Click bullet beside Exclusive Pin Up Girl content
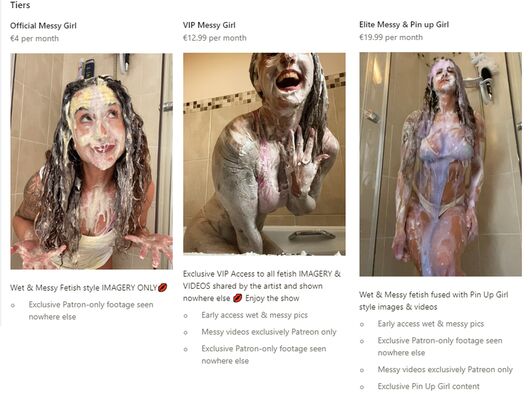Viewport: 530px width, 400px height. (x=362, y=387)
